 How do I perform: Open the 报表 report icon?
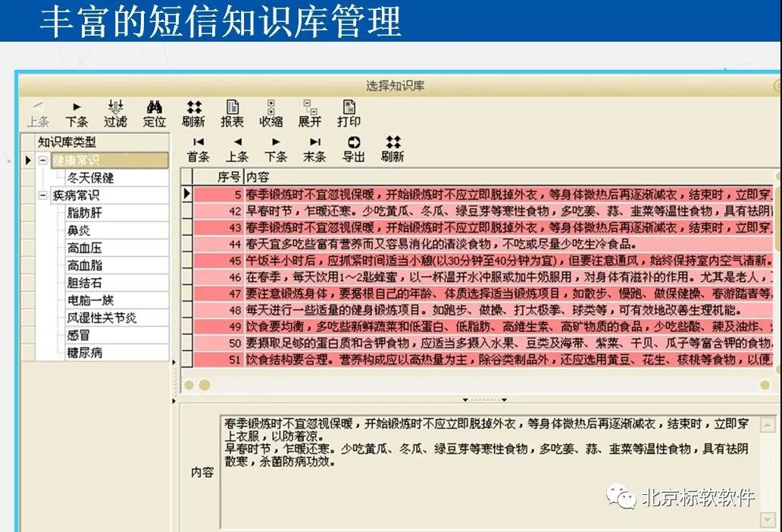(233, 114)
